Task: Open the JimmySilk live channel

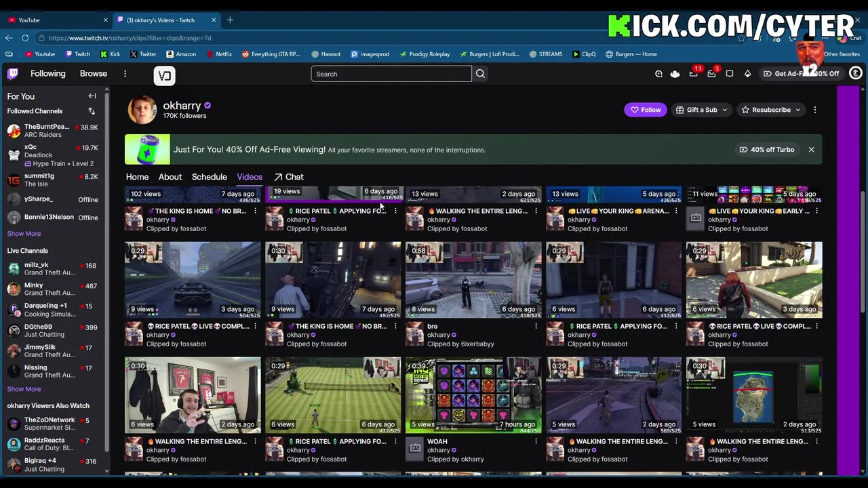Action: 53,351
